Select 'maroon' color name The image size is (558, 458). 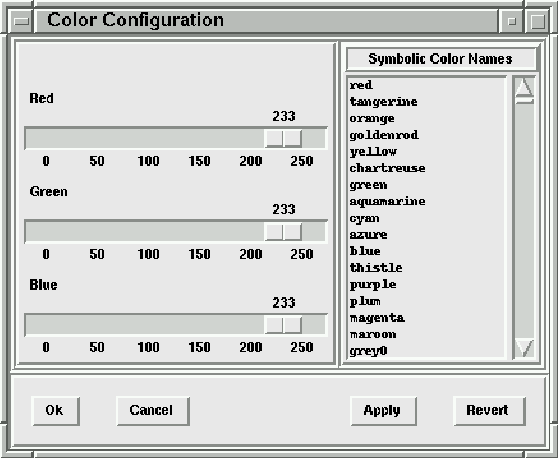[426, 335]
